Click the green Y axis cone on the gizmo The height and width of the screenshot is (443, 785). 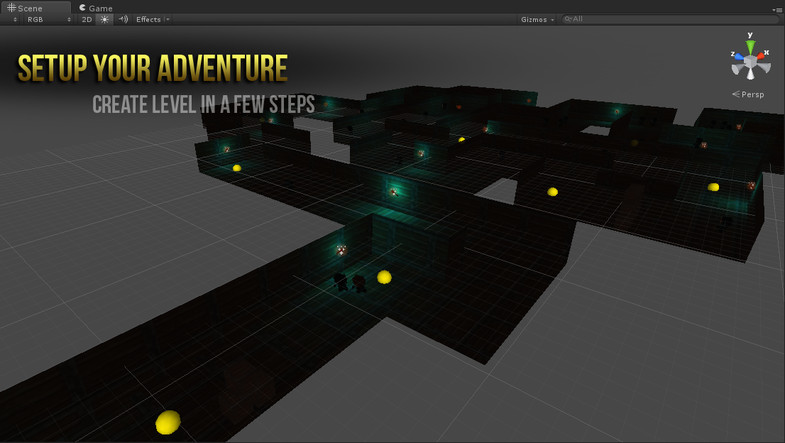[x=750, y=47]
